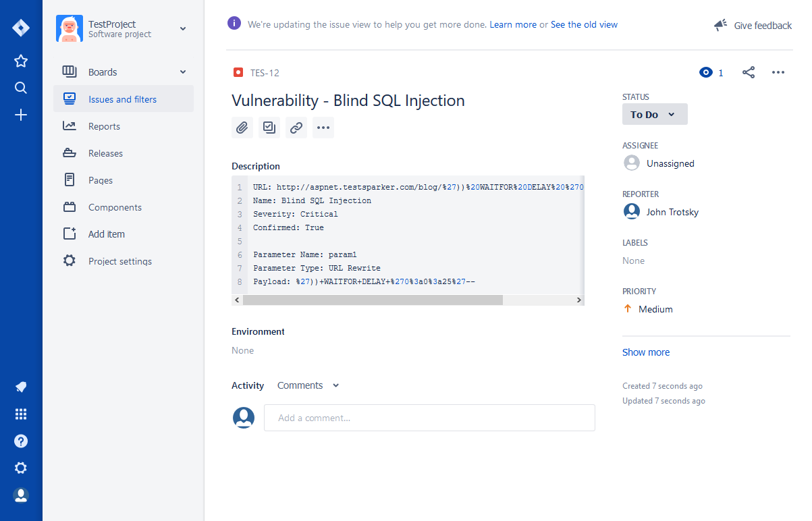Switch to the Issues and filters section

[x=123, y=99]
